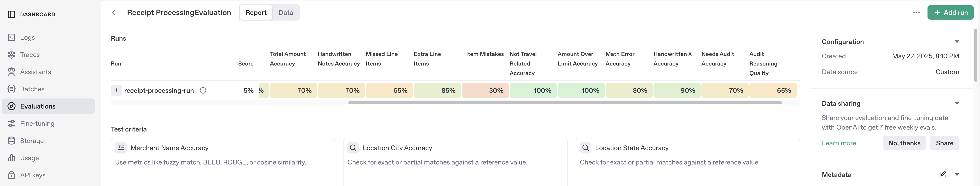The image size is (980, 186).
Task: Click the info icon next to receipt-processing-run
Action: tap(203, 90)
